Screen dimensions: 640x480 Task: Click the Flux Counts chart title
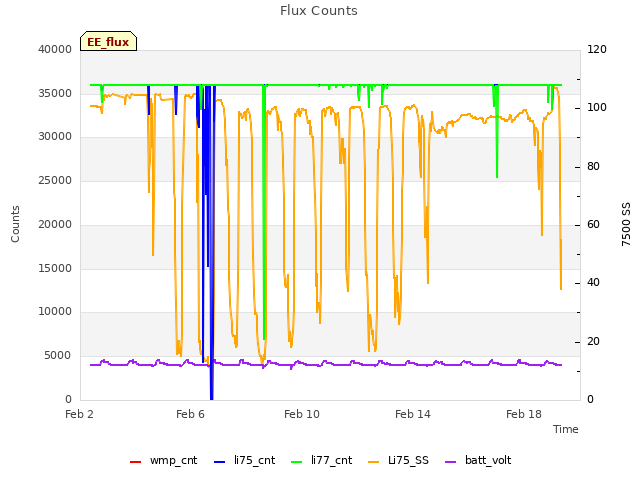319,11
